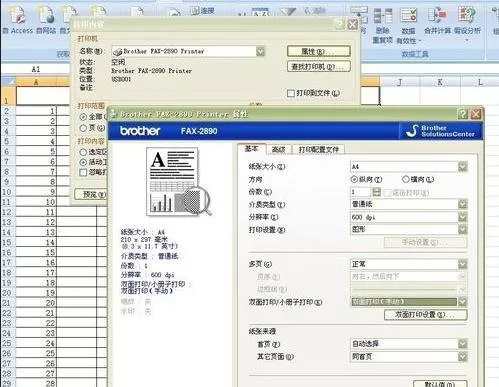Open multiple page (多页) dropdown
Viewport: 499px width, 387px height.
(x=463, y=264)
